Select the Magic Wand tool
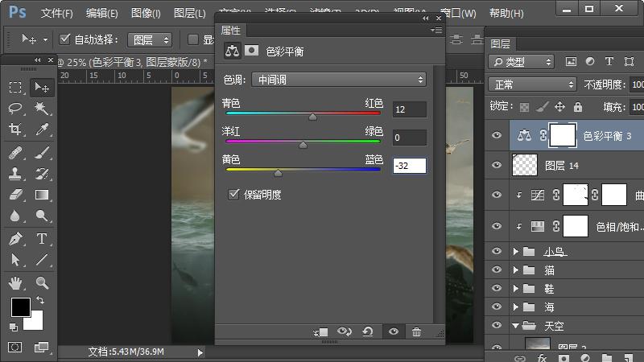Image resolution: width=644 pixels, height=362 pixels. tap(42, 109)
